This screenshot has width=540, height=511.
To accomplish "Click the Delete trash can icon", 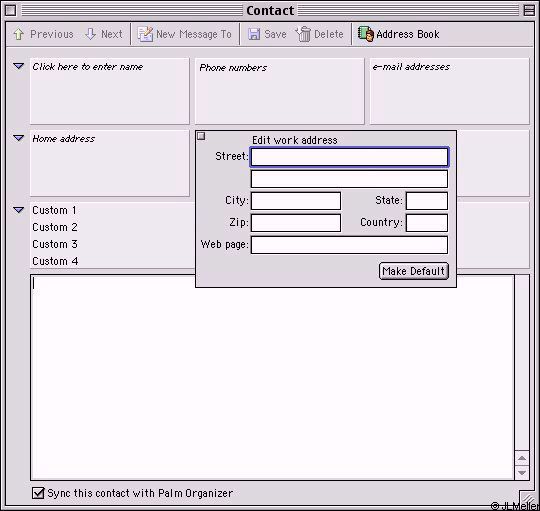I will [303, 34].
